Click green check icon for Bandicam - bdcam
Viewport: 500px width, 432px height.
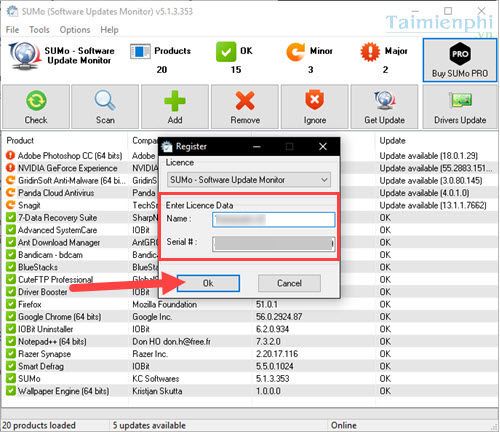pos(11,255)
